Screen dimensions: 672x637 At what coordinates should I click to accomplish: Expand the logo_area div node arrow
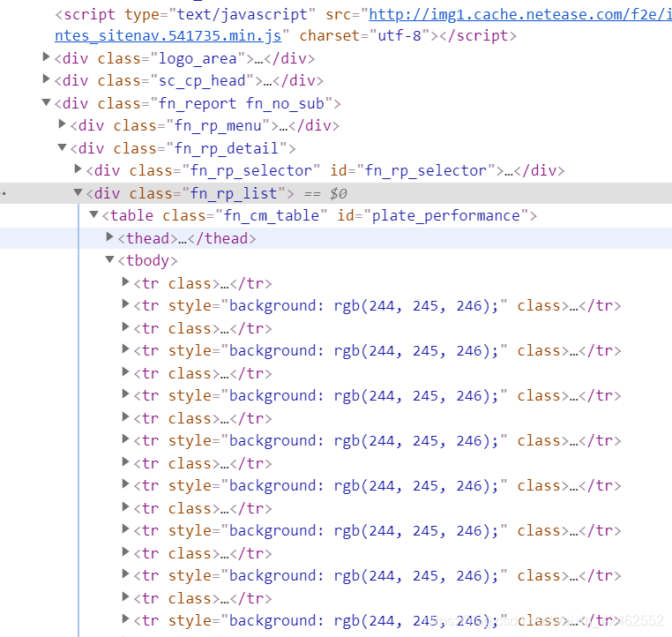tap(46, 56)
